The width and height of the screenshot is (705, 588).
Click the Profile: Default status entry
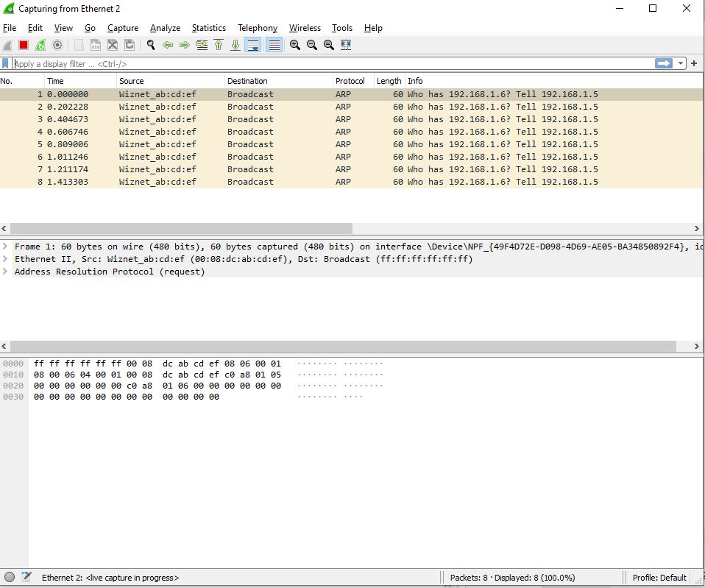point(659,578)
